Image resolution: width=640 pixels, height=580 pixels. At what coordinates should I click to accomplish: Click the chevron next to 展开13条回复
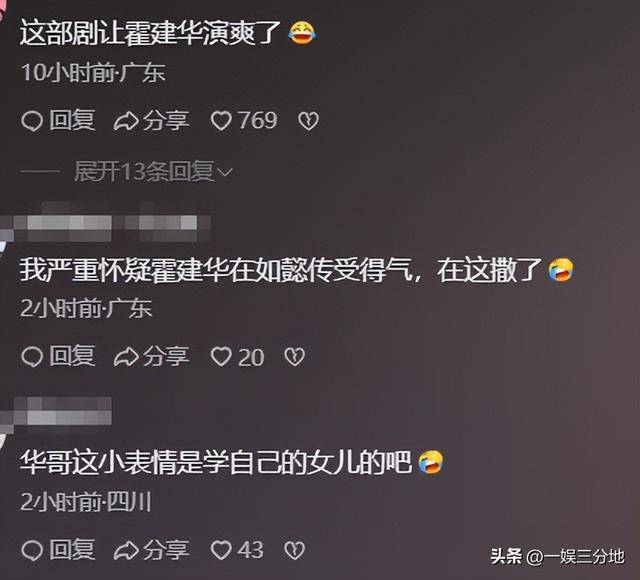(x=225, y=172)
